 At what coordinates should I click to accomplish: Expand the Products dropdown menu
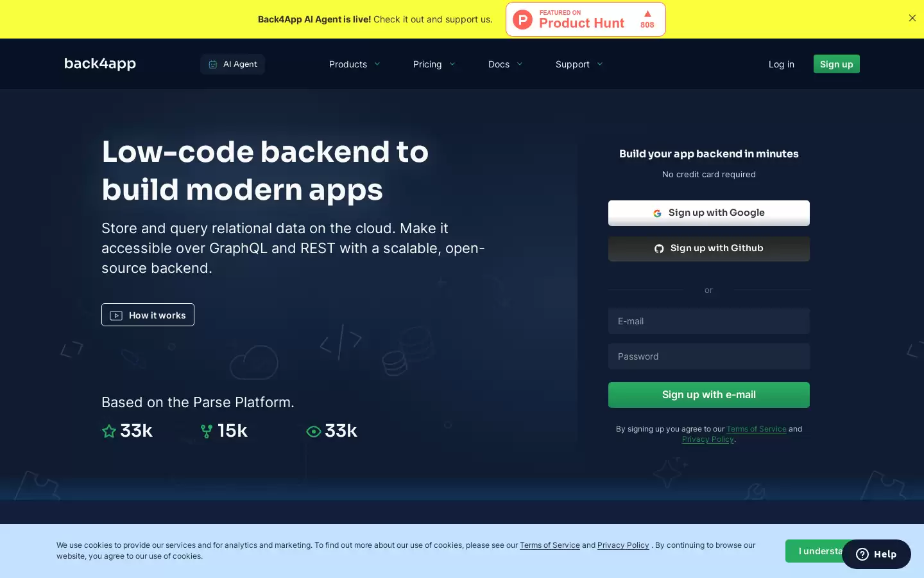(x=355, y=64)
